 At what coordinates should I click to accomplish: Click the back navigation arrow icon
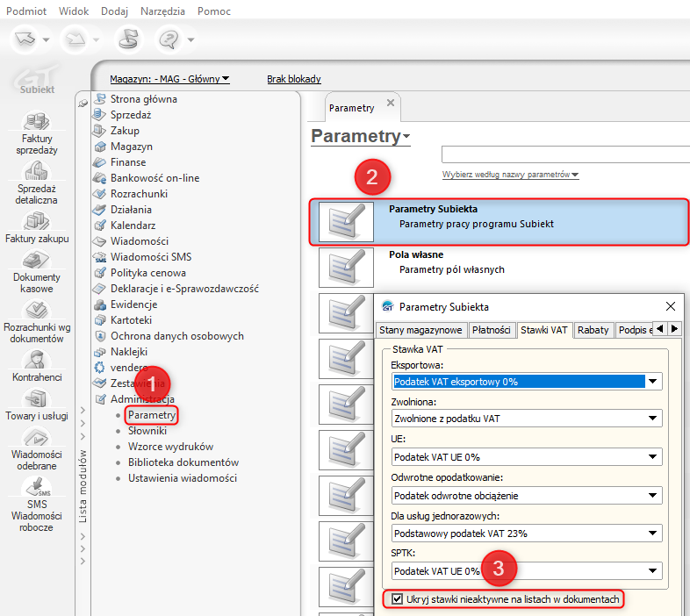(x=25, y=39)
